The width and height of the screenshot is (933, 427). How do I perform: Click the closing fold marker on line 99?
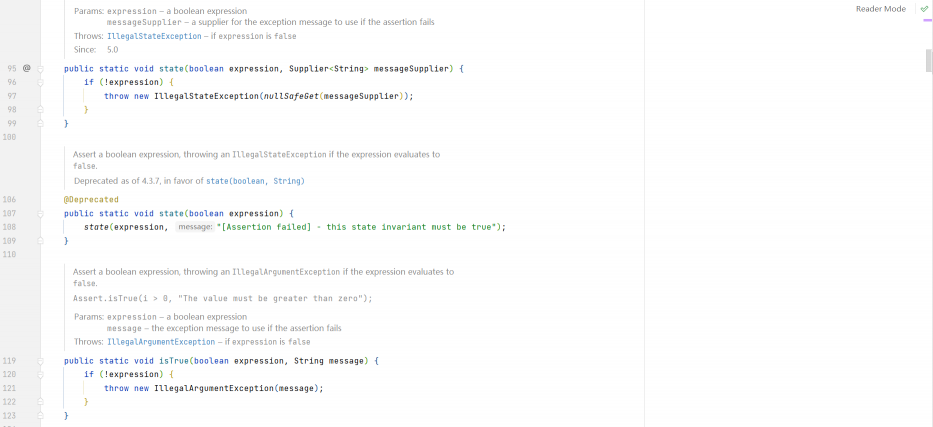(x=41, y=124)
